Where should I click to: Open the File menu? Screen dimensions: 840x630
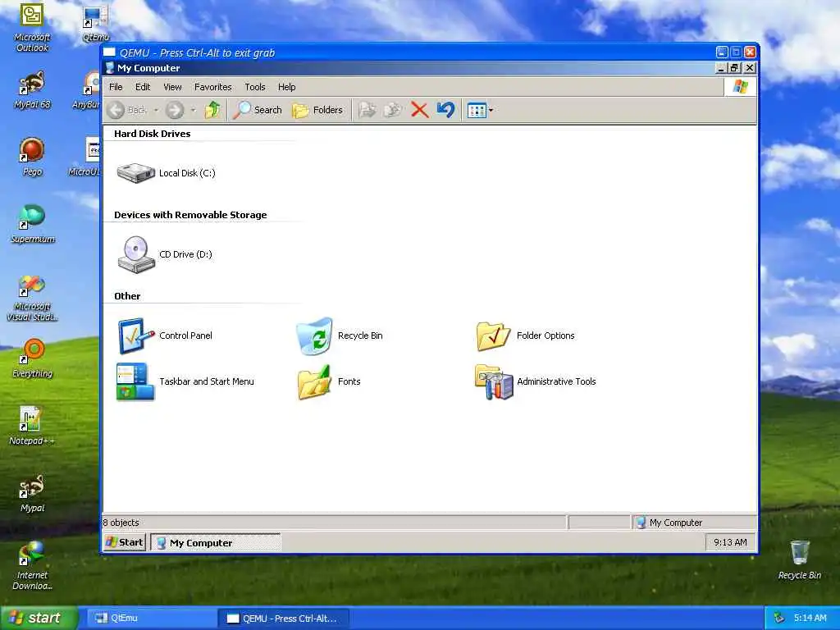(116, 87)
